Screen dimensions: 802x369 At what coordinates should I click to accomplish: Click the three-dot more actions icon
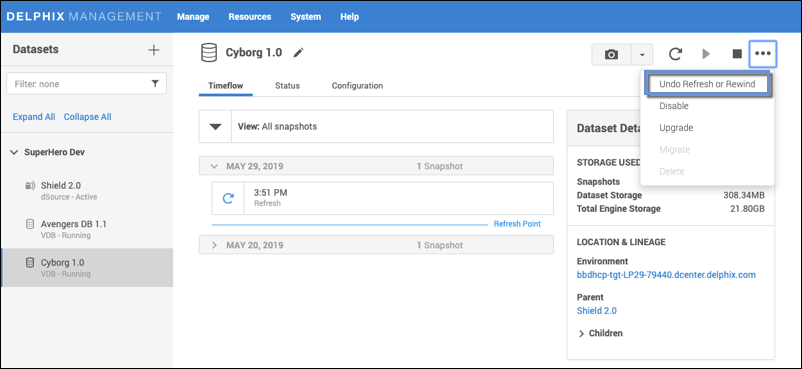pos(763,54)
